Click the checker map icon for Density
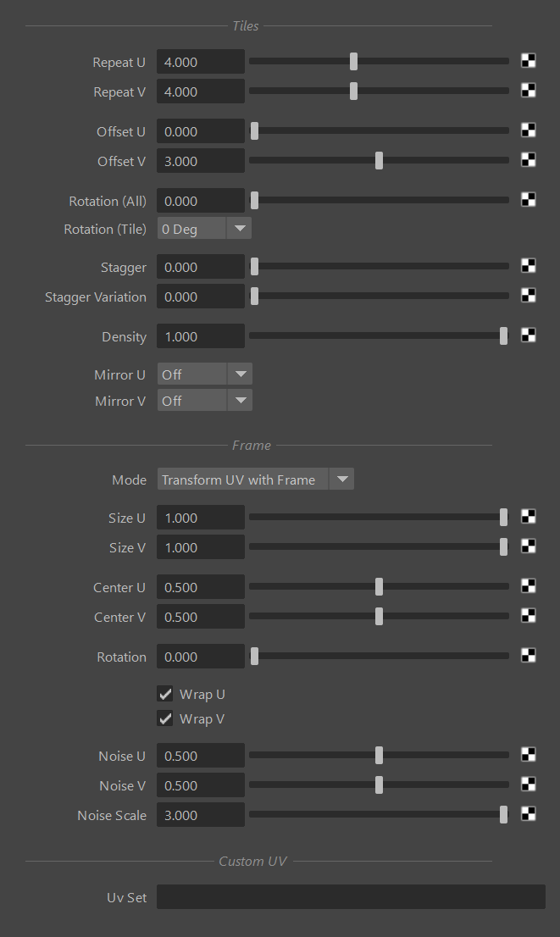Screen dimensions: 560x937 528,335
